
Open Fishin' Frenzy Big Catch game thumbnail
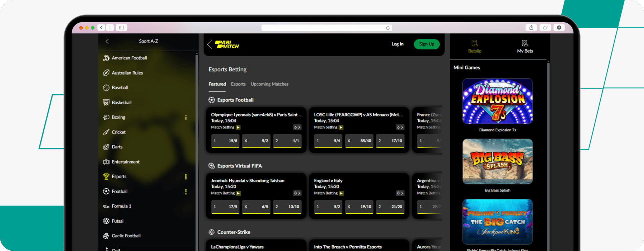pyautogui.click(x=498, y=222)
